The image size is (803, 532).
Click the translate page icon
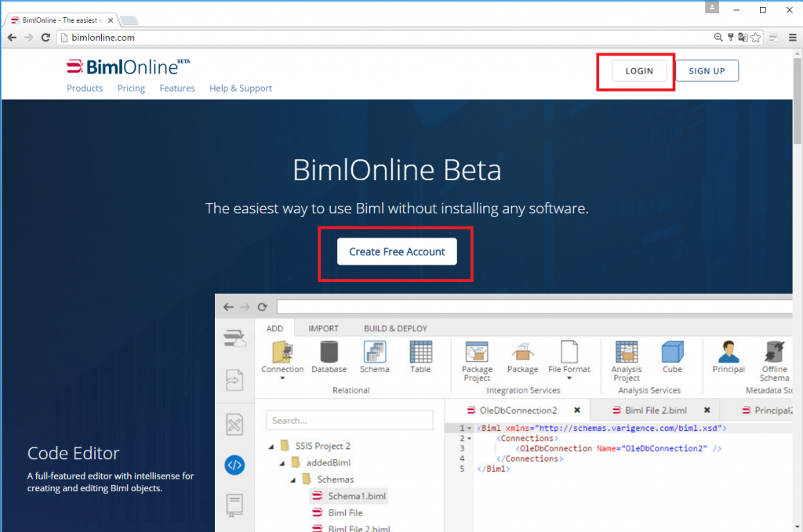(743, 38)
